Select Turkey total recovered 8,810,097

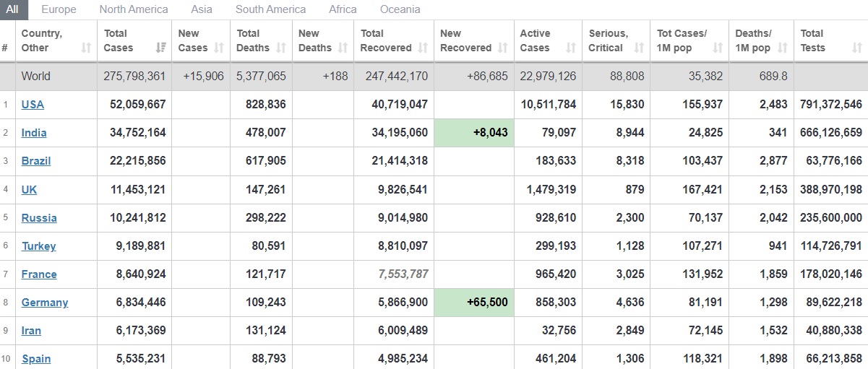coord(403,246)
